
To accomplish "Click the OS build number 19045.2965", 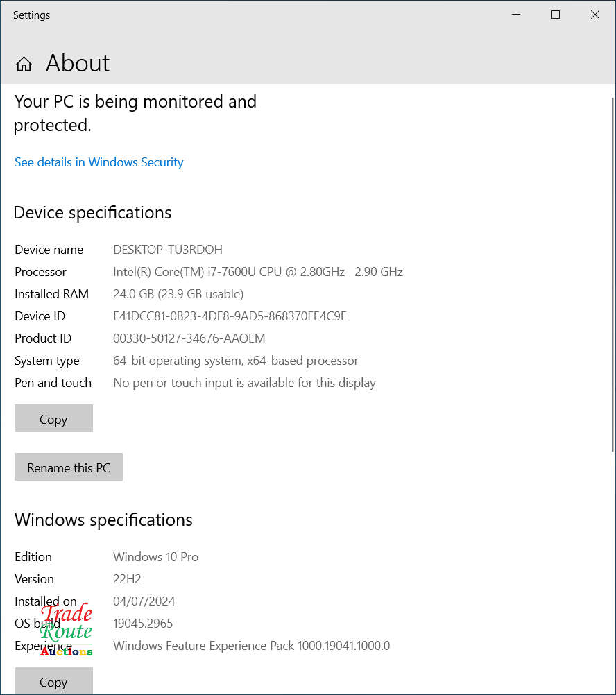I will 143,624.
